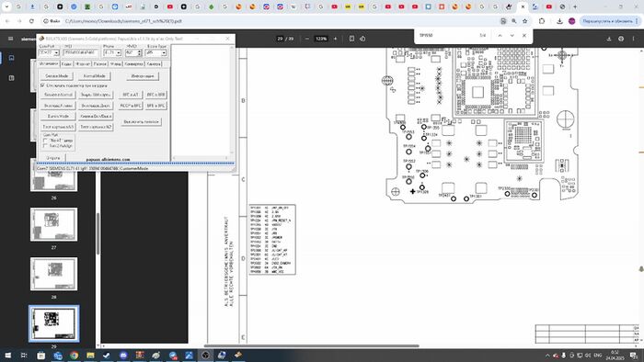Open page 28 thumbnail

(x=53, y=274)
